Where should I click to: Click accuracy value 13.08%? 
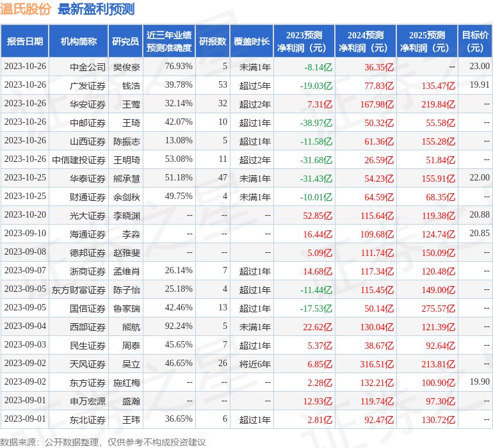pos(179,140)
